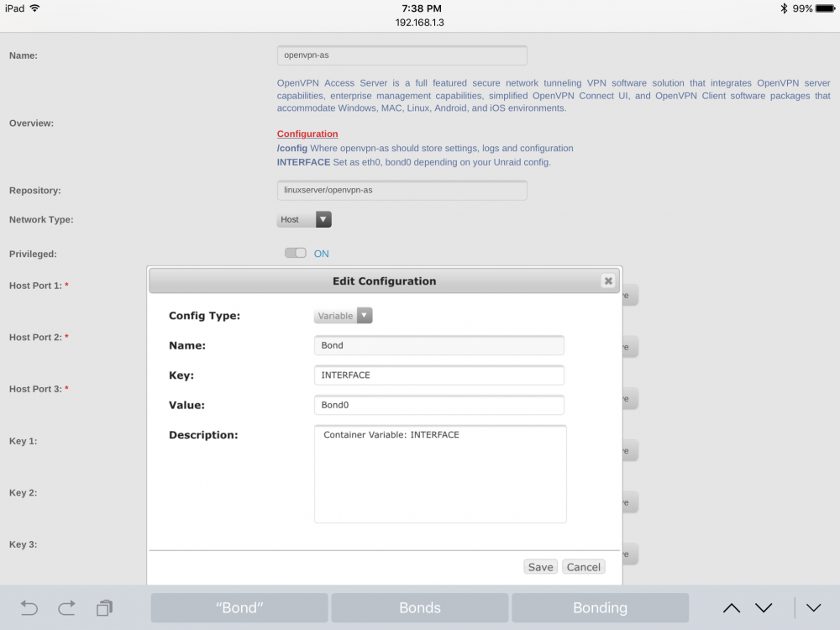Tap the paste clipboard icon
This screenshot has height=630, width=840.
[x=104, y=608]
